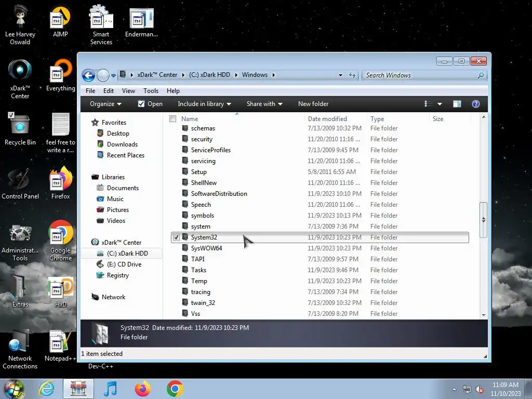
Task: Open the Administrative Tools desktop icon
Action: tap(20, 243)
